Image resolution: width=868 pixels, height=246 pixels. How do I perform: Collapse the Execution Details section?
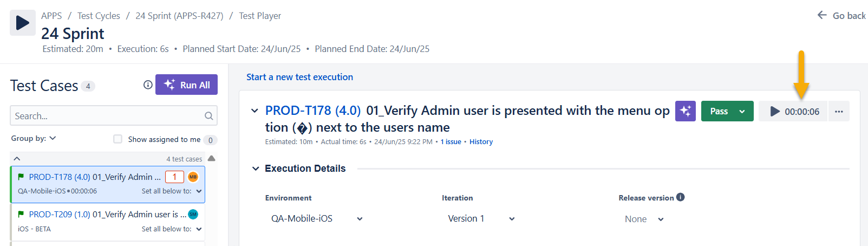[x=256, y=169]
